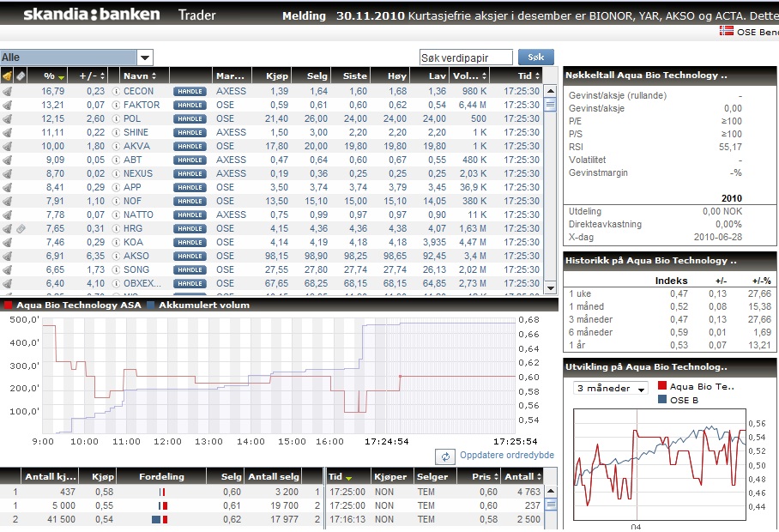Open info icon next to NEXUS
Screen dimensions: 779x532
[x=116, y=174]
